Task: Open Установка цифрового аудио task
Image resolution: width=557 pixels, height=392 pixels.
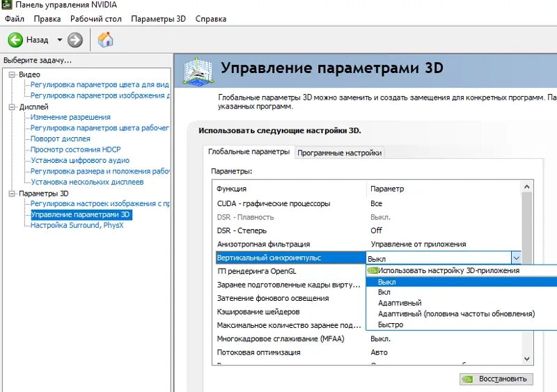Action: (80, 161)
